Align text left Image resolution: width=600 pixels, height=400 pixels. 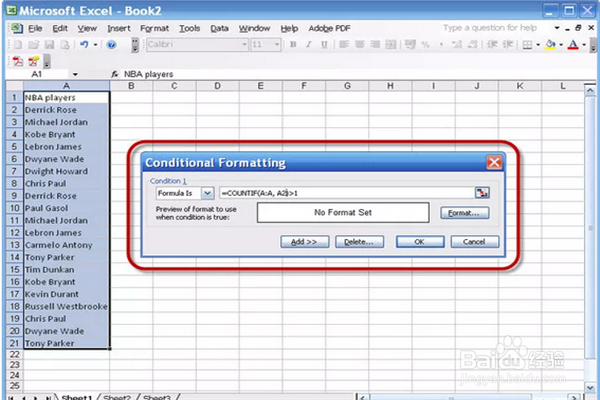click(344, 45)
